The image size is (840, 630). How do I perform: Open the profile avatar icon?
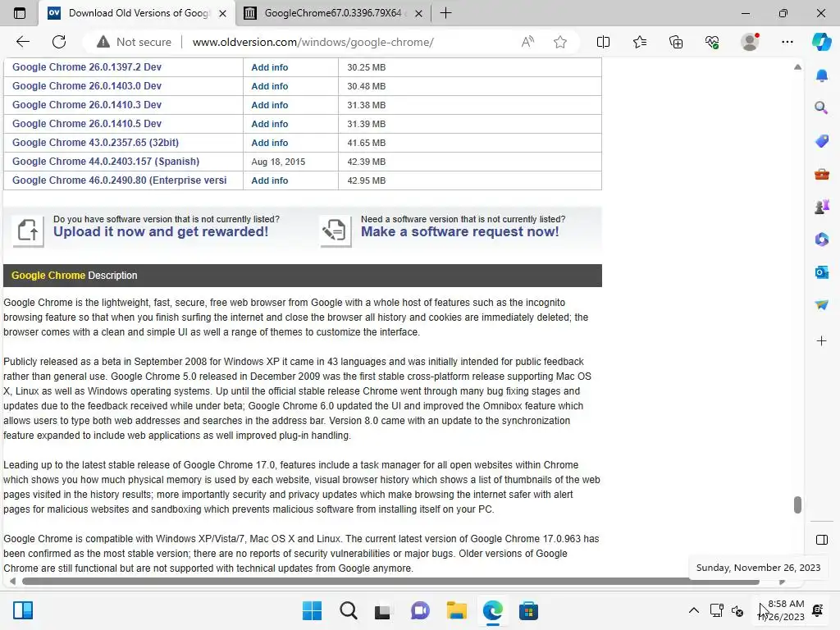[x=750, y=42]
